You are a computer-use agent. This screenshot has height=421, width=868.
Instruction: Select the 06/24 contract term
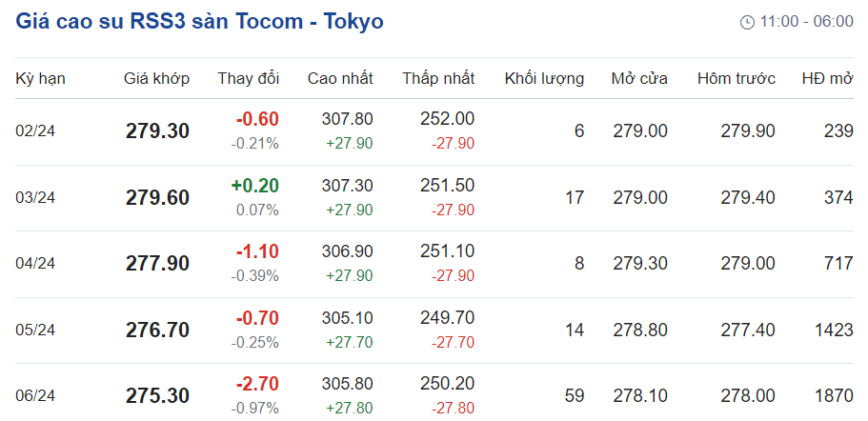click(x=35, y=395)
